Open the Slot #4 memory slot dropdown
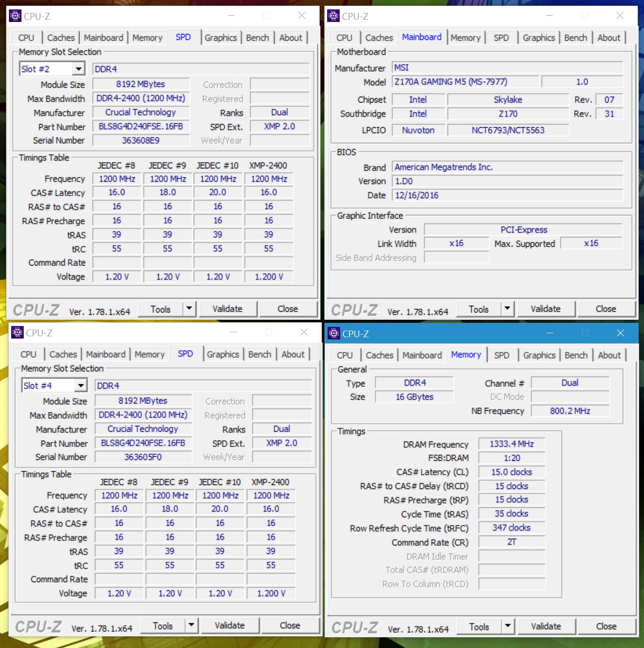The width and height of the screenshot is (644, 648). pyautogui.click(x=81, y=386)
